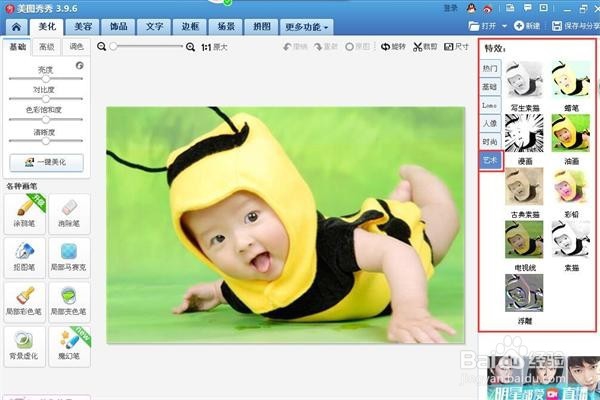The height and width of the screenshot is (400, 600).
Task: Switch to the 美容 beauty tab
Action: click(83, 27)
